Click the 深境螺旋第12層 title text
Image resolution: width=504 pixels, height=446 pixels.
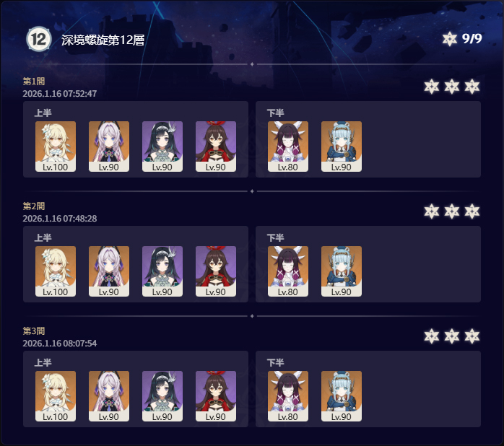pos(103,40)
